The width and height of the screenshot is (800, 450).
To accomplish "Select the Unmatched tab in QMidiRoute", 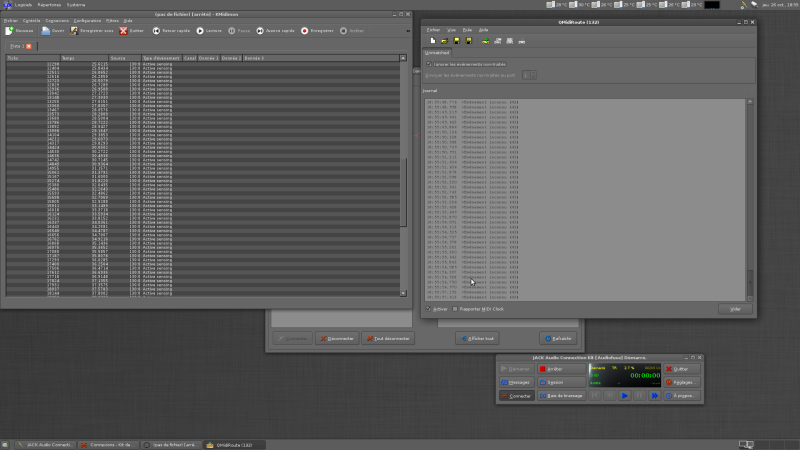I will point(437,52).
